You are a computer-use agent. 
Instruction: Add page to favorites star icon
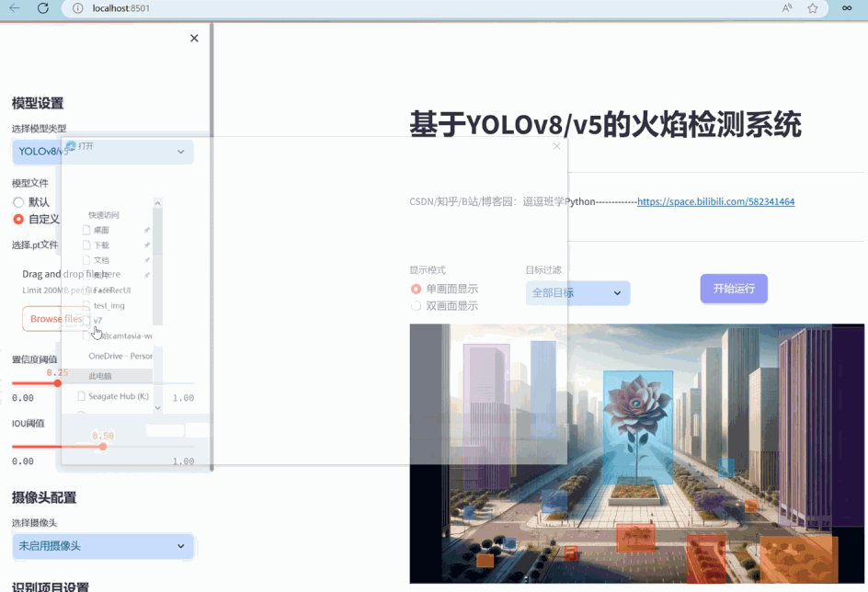[x=812, y=7]
